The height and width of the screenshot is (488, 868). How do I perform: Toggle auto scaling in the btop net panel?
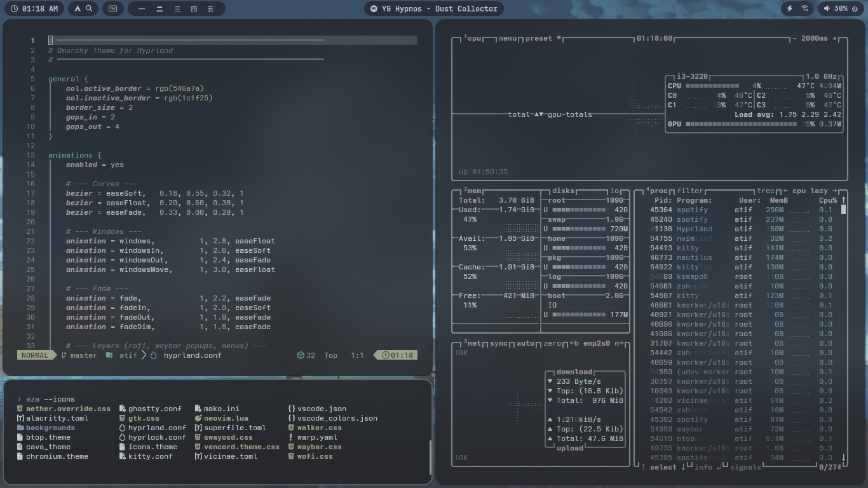526,343
